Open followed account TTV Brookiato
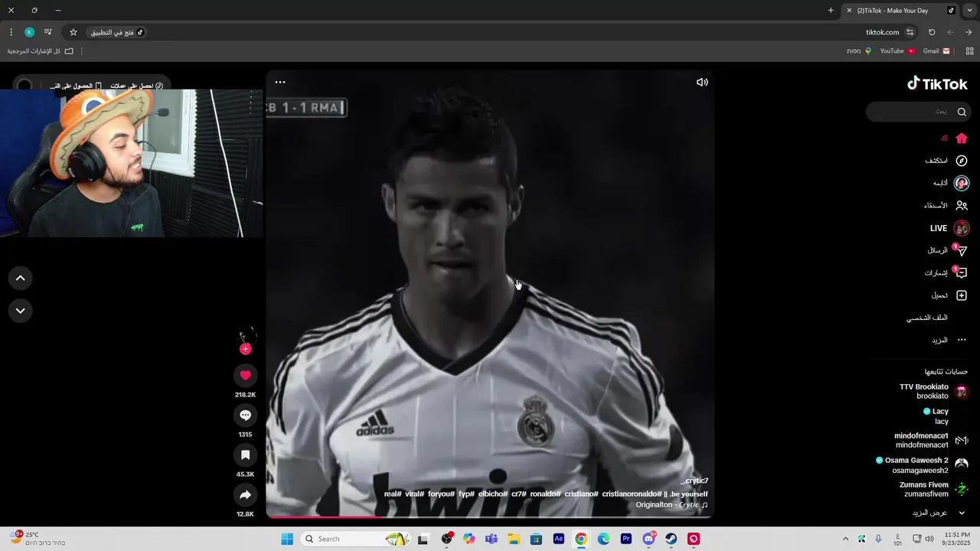This screenshot has height=551, width=980. pos(933,391)
